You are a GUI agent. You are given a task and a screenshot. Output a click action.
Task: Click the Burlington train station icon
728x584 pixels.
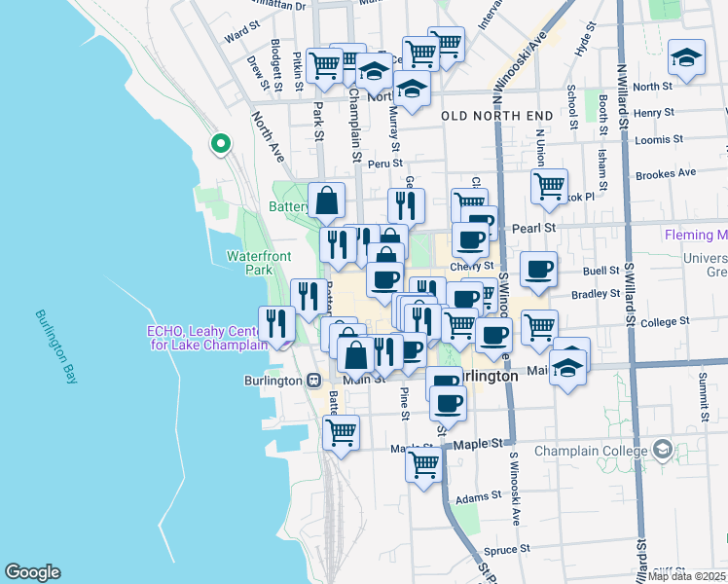tap(314, 381)
